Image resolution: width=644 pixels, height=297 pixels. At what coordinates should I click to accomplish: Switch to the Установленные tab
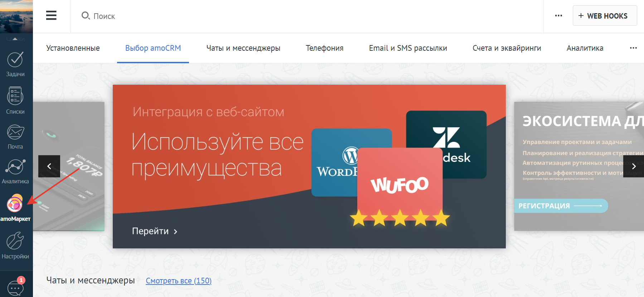coord(73,48)
